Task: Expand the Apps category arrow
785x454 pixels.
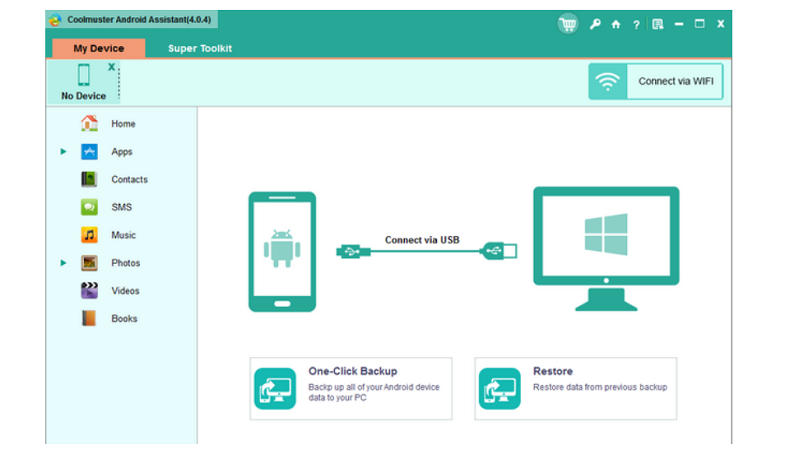Action: [63, 151]
